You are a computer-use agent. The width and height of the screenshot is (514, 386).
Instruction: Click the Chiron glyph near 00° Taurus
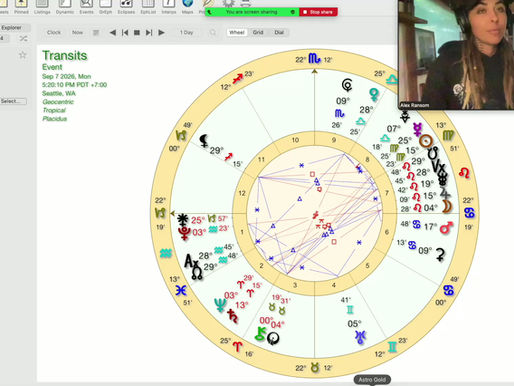[x=260, y=334]
